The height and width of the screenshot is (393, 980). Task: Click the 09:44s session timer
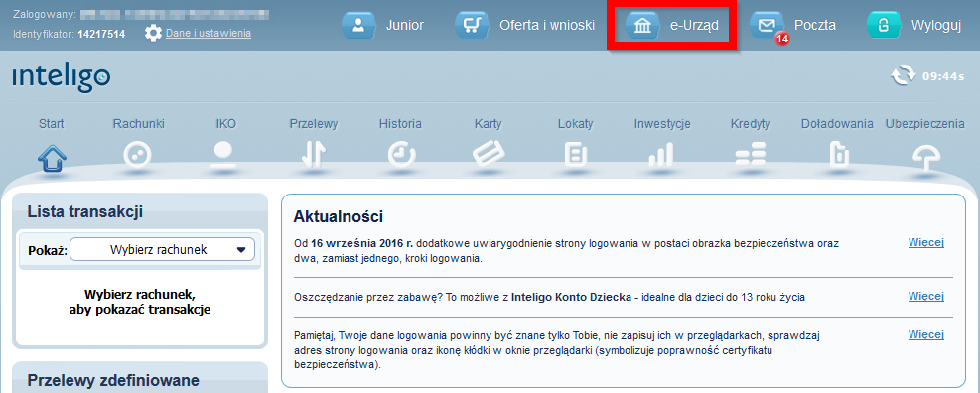tap(943, 77)
